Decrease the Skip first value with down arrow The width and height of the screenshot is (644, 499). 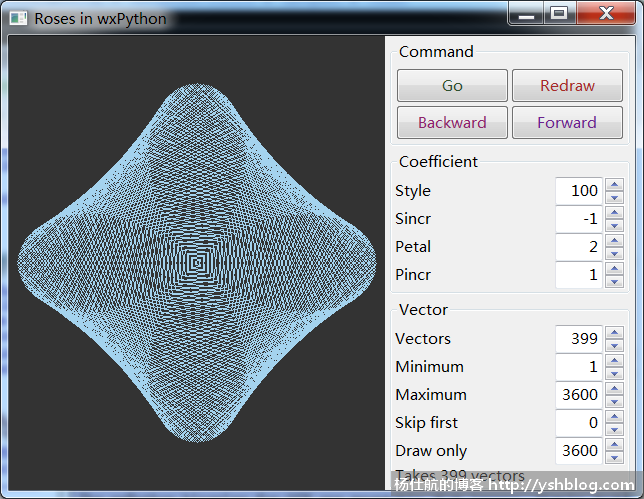click(614, 429)
